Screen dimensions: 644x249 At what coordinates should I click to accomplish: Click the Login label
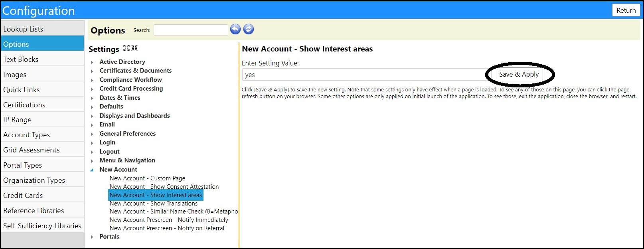(107, 142)
